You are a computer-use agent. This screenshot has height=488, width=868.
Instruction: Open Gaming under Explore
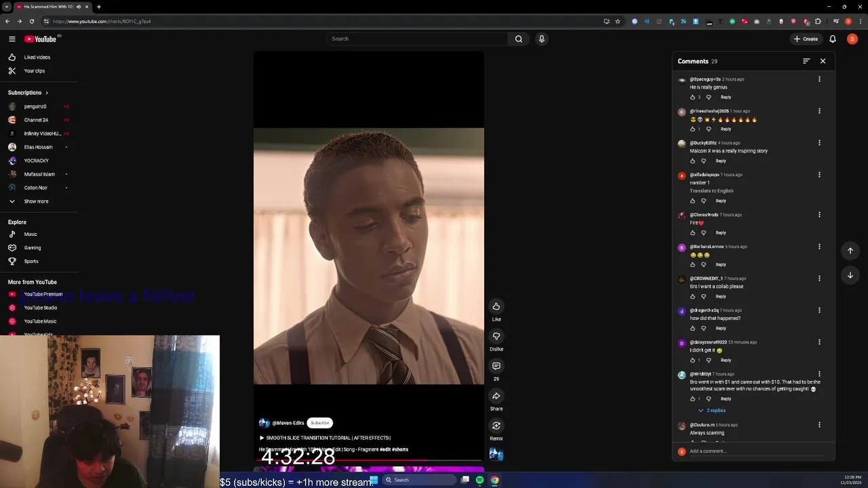(x=33, y=248)
